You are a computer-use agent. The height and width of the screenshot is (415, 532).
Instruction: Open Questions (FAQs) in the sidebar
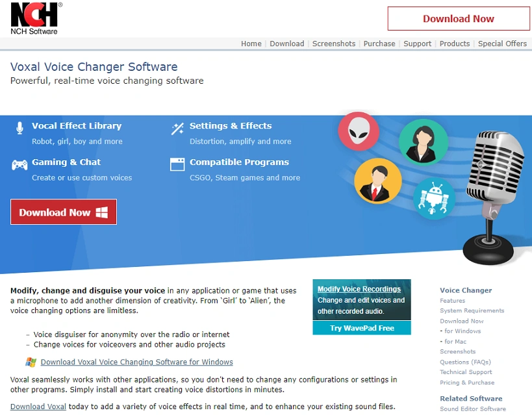(x=465, y=362)
